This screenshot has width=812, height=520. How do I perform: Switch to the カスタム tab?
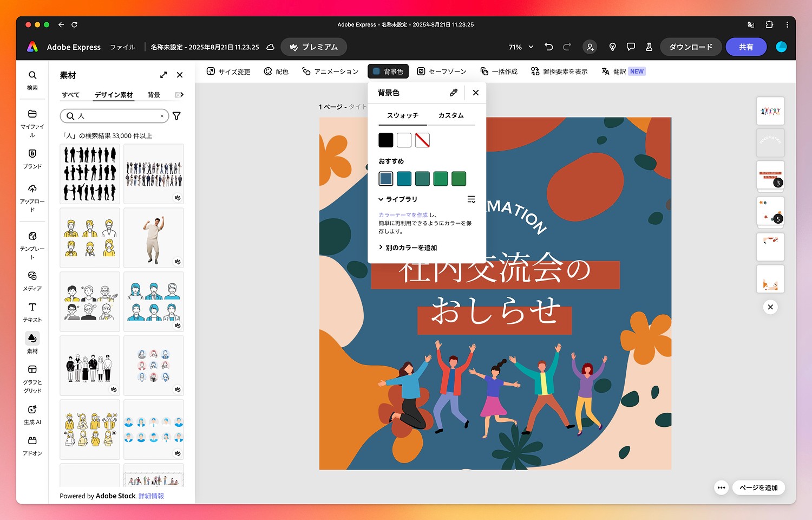(x=451, y=115)
